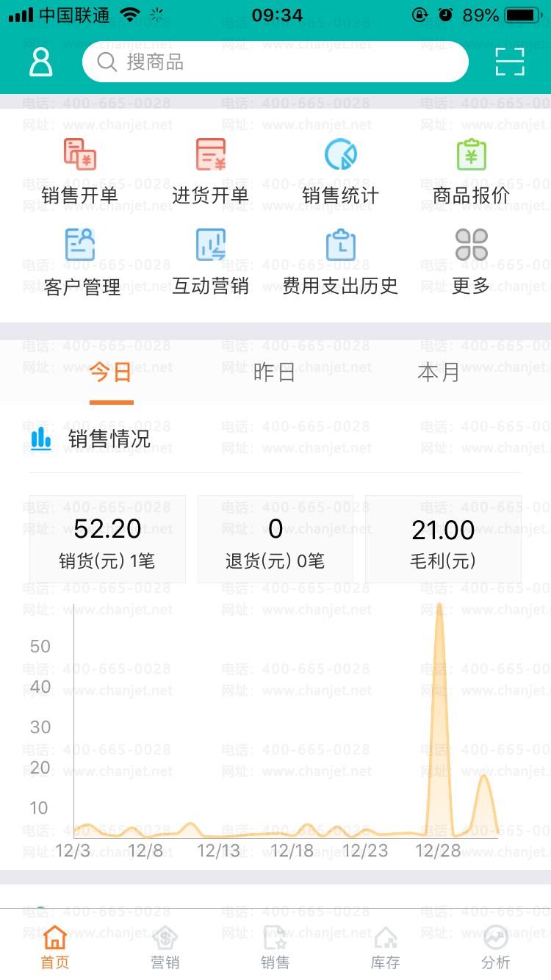Click the 12/3 axis label
This screenshot has height=980, width=551.
pos(73,851)
